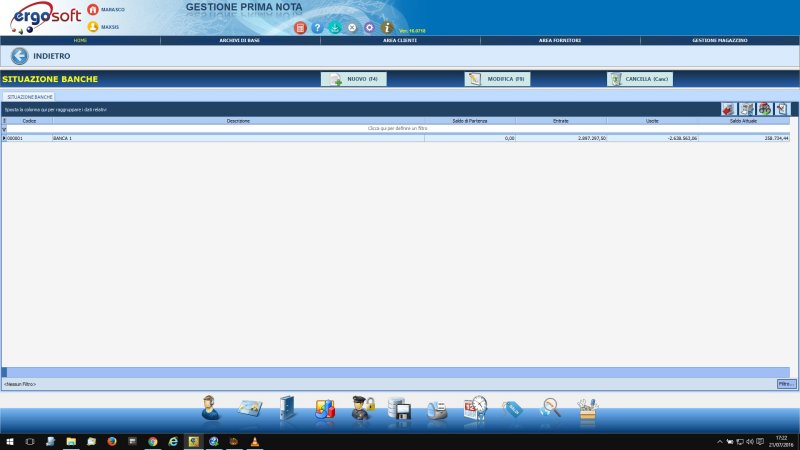Open the AREA FORNITORI menu
800x450 pixels.
[x=560, y=40]
